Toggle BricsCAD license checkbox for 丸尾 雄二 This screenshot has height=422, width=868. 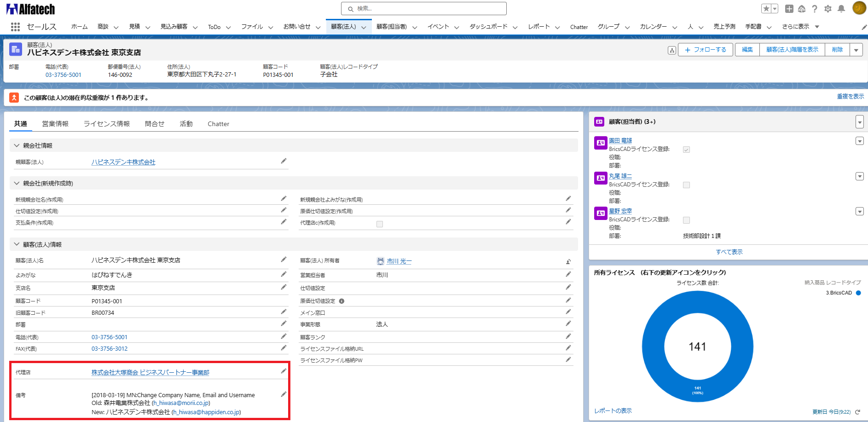[x=686, y=185]
